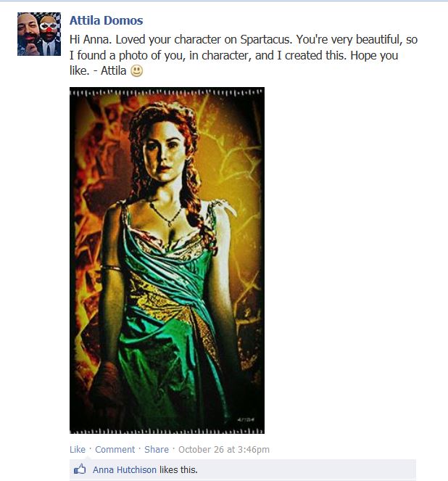Viewport: 448px width, 481px height.
Task: Click the Attila Domos name link
Action: tap(106, 20)
